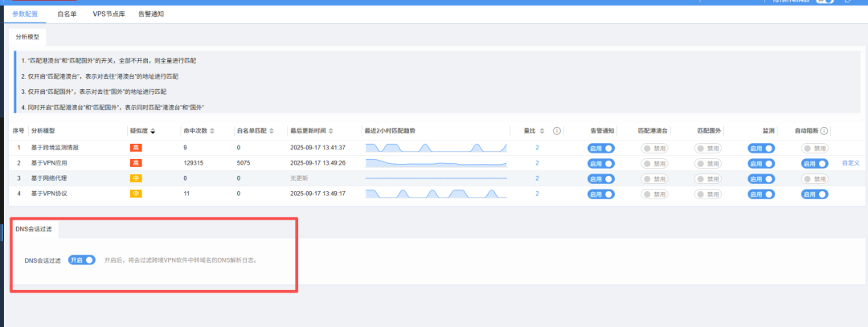868x327 pixels.
Task: Disable the DNS会话过滤 toggle
Action: pyautogui.click(x=82, y=260)
